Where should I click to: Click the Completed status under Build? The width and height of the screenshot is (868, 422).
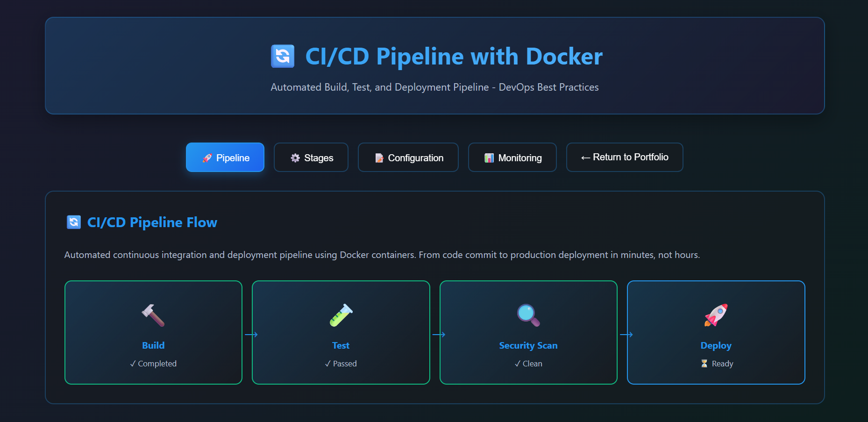tap(153, 363)
